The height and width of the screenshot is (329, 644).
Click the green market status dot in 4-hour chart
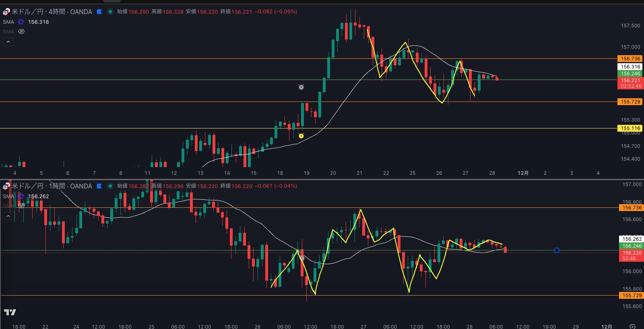coord(110,12)
